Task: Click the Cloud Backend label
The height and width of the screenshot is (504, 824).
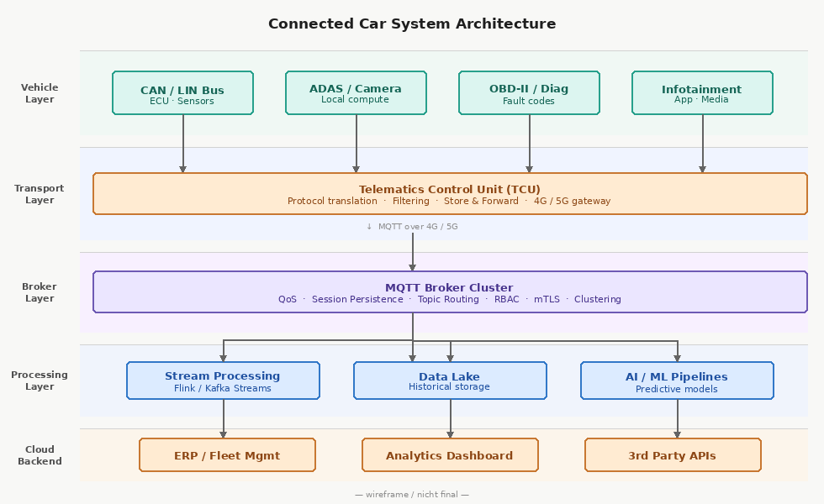Action: 40,455
